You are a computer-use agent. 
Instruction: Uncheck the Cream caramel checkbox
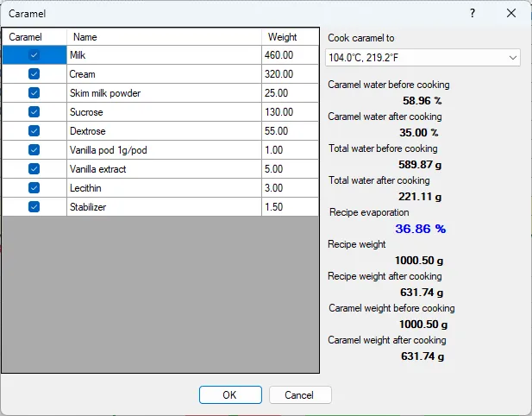(x=34, y=74)
